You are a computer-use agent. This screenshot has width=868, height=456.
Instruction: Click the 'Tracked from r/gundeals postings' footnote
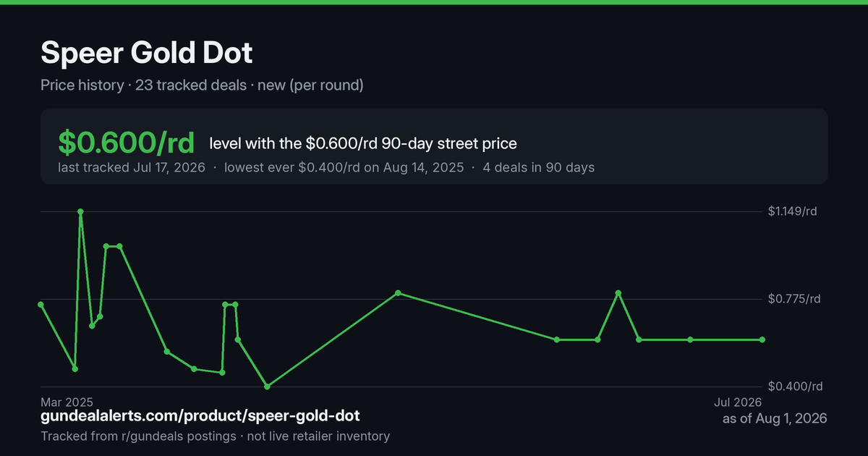tap(138, 436)
